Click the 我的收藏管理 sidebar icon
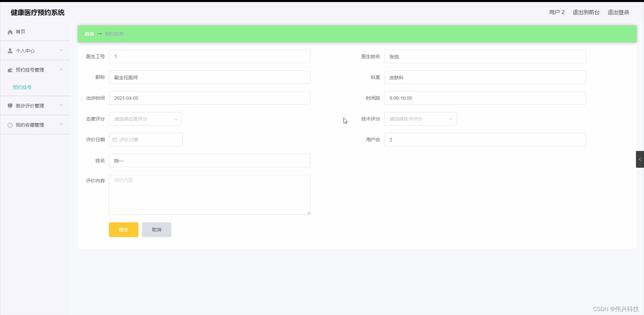This screenshot has height=315, width=644. 10,125
